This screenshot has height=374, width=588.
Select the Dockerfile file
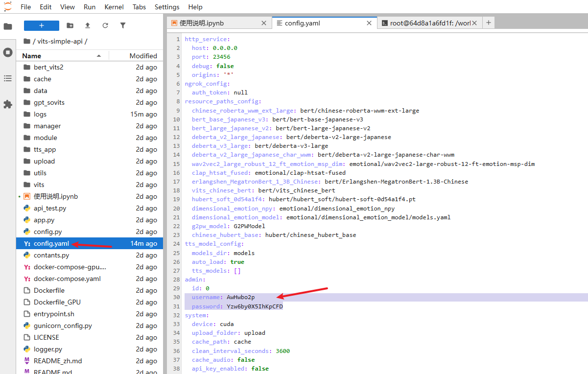coord(90,290)
